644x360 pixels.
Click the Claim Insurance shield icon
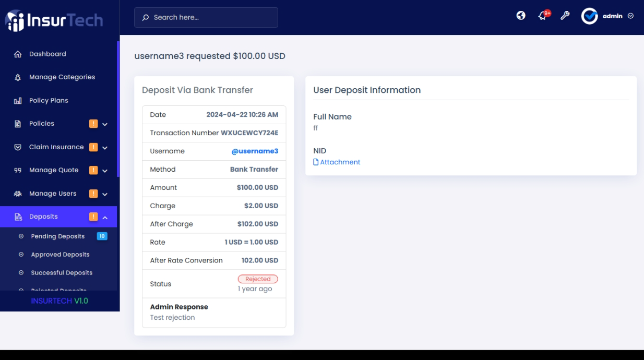click(18, 147)
